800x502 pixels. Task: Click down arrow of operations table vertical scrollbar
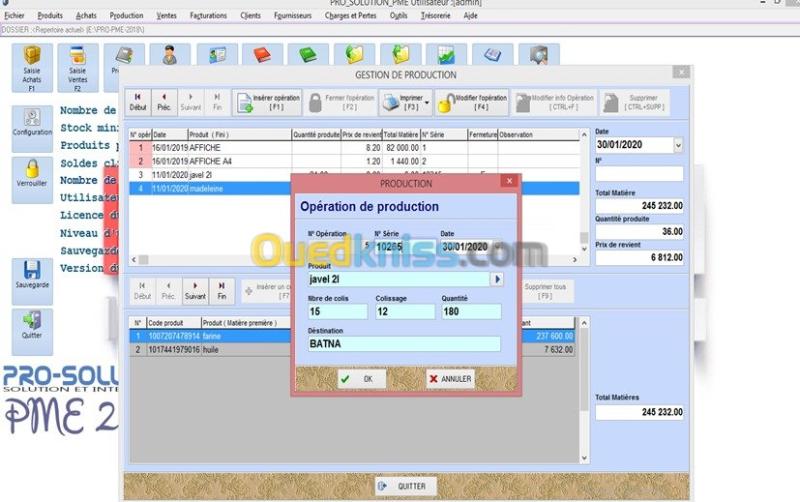coord(584,249)
